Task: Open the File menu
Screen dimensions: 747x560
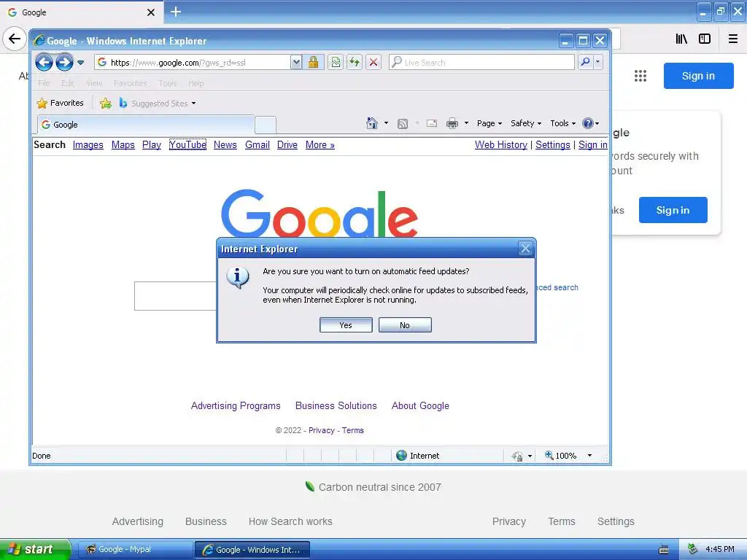Action: click(x=43, y=83)
